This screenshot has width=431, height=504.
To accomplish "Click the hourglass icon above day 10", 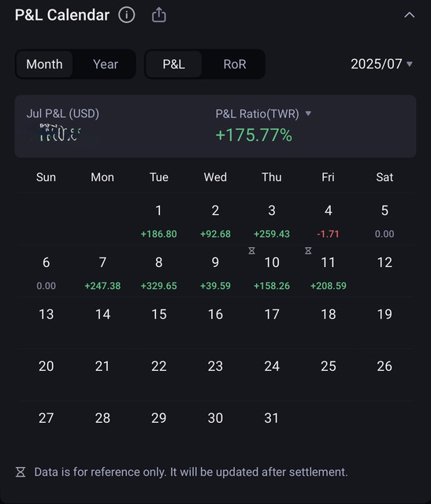I will (x=252, y=250).
